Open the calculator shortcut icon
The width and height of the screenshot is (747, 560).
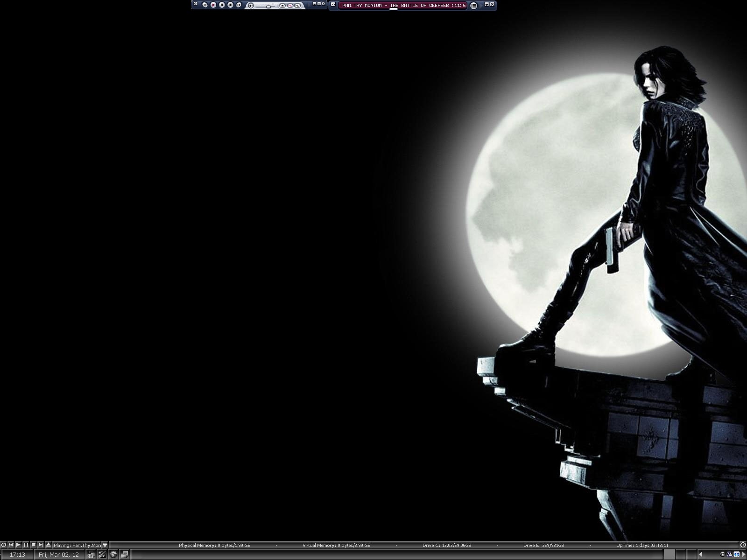pyautogui.click(x=91, y=554)
